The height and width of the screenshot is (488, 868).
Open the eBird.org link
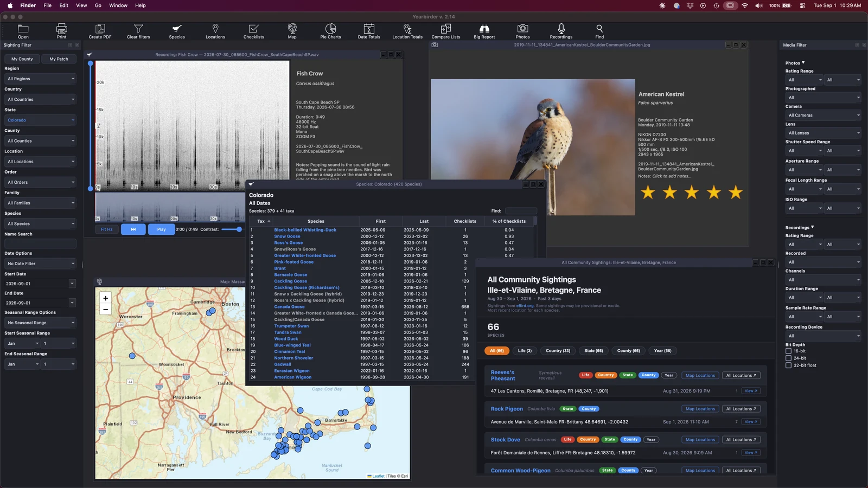pos(525,306)
